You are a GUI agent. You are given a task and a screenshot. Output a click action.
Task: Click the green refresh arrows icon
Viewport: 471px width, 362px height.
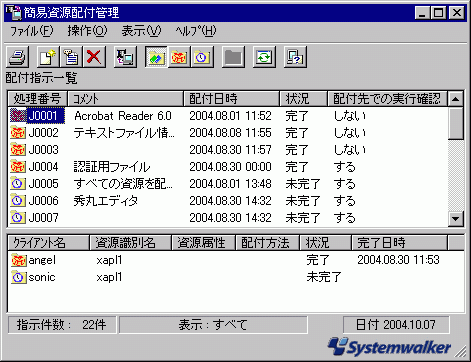(264, 57)
